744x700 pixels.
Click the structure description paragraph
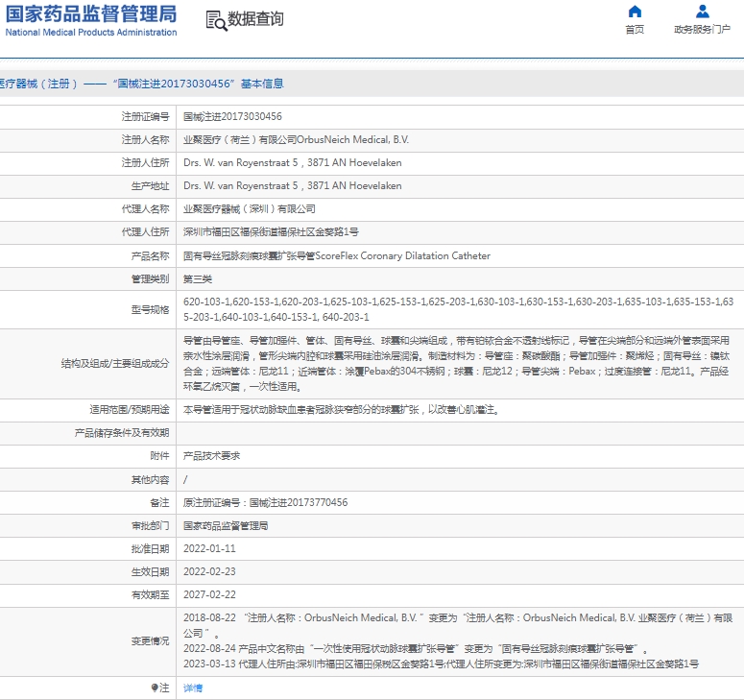456,364
